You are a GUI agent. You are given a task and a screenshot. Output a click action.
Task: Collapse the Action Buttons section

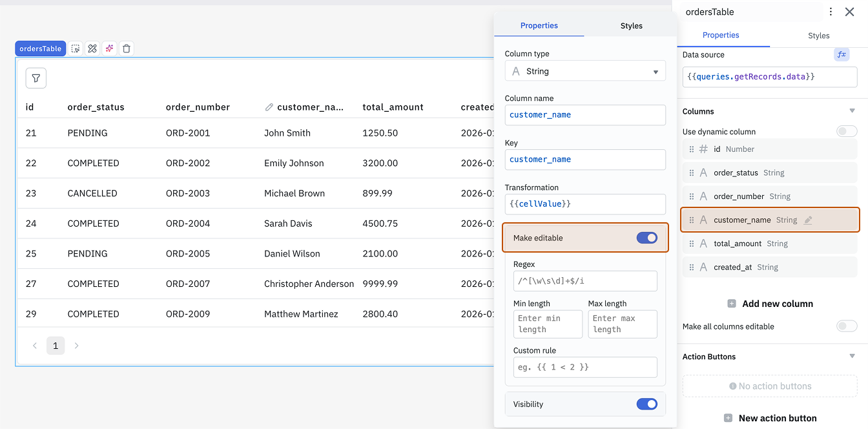pyautogui.click(x=852, y=356)
